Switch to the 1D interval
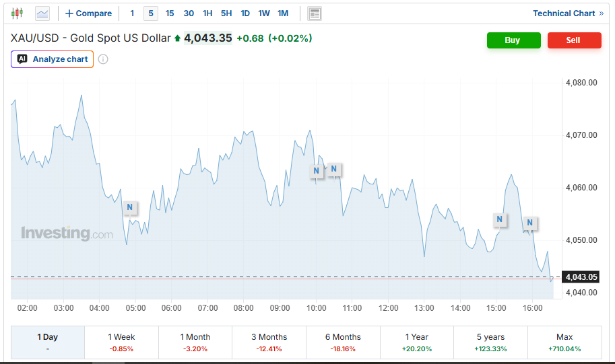Screen dimensions: 615x364 pyautogui.click(x=245, y=13)
